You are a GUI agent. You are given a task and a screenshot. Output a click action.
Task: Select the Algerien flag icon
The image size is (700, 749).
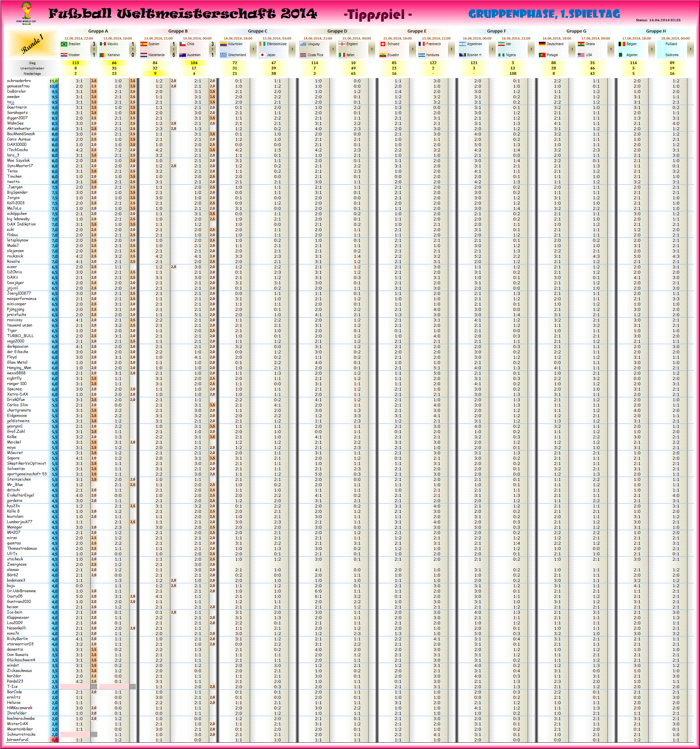622,55
